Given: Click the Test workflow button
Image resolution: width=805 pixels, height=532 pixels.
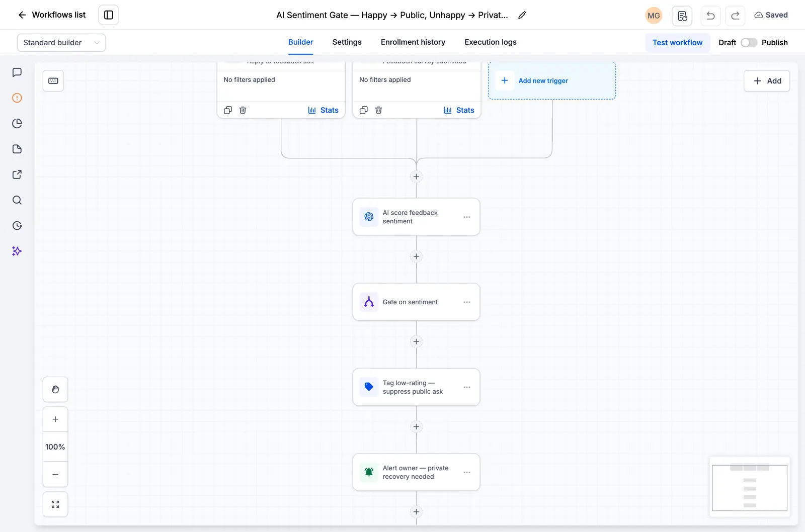Looking at the screenshot, I should click(677, 43).
